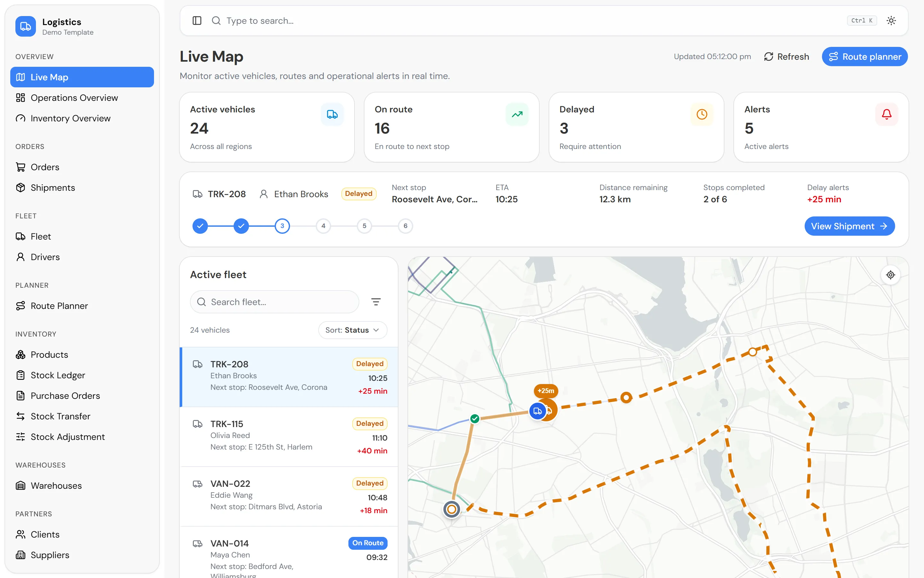Click the origin ring marker on map

pos(451,509)
